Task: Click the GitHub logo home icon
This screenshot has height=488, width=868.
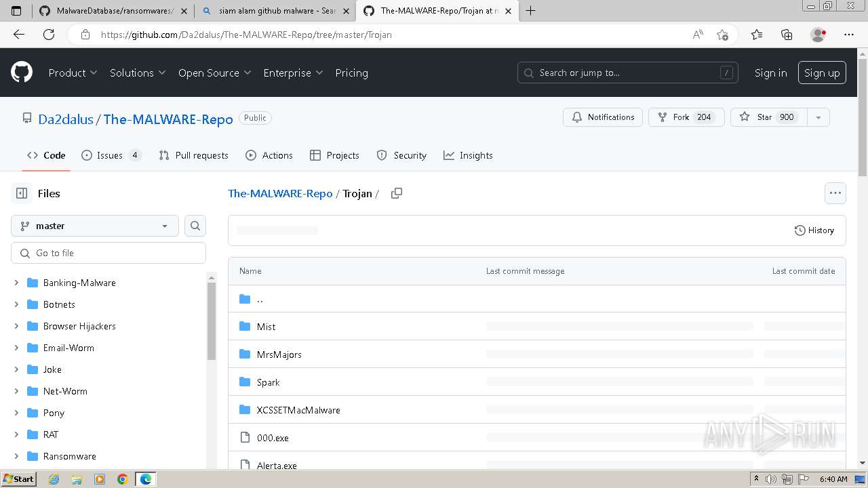Action: tap(22, 73)
